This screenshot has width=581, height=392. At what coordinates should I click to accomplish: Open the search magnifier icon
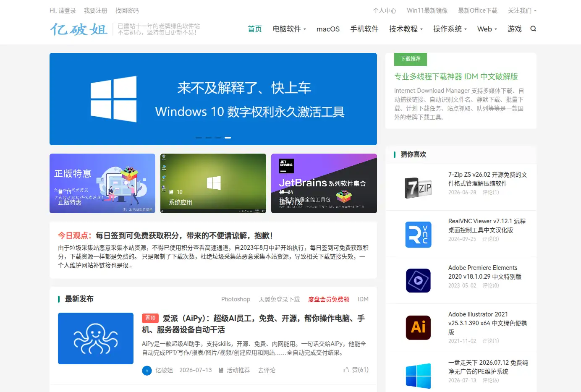533,29
